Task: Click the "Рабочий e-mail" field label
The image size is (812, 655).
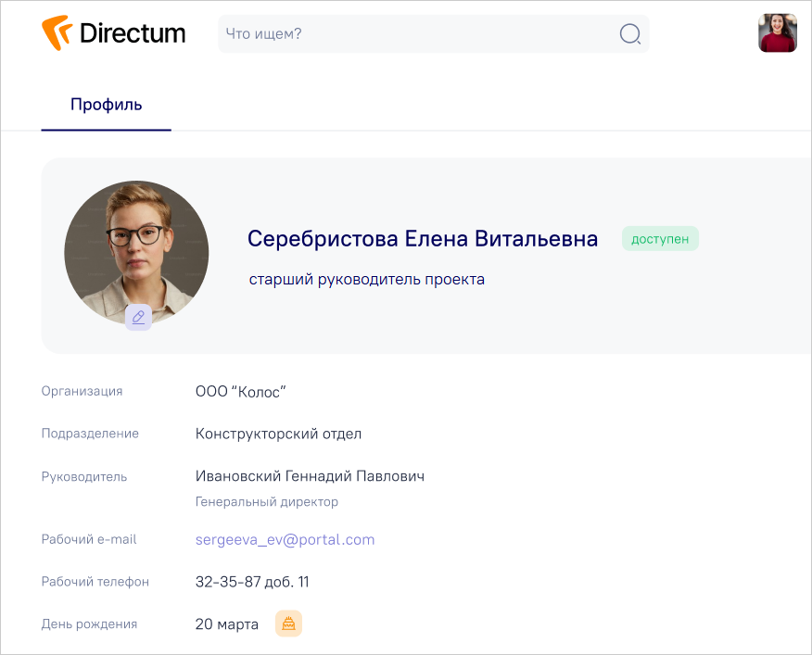Action: [x=89, y=539]
